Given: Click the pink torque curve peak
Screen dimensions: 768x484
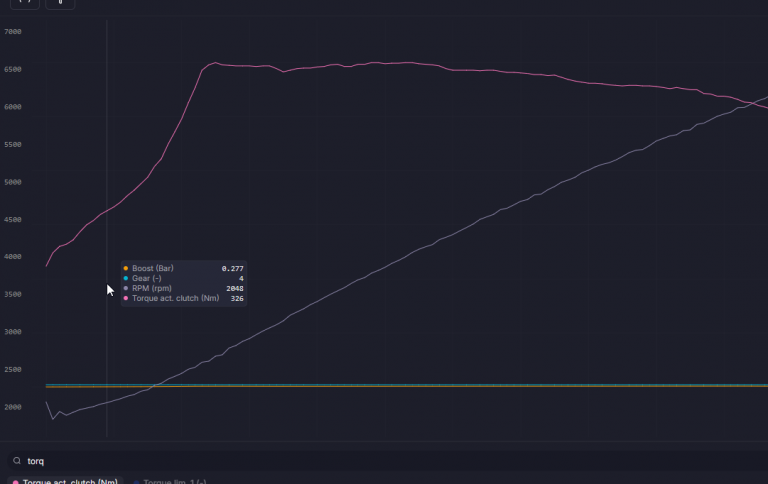Looking at the screenshot, I should (215, 63).
